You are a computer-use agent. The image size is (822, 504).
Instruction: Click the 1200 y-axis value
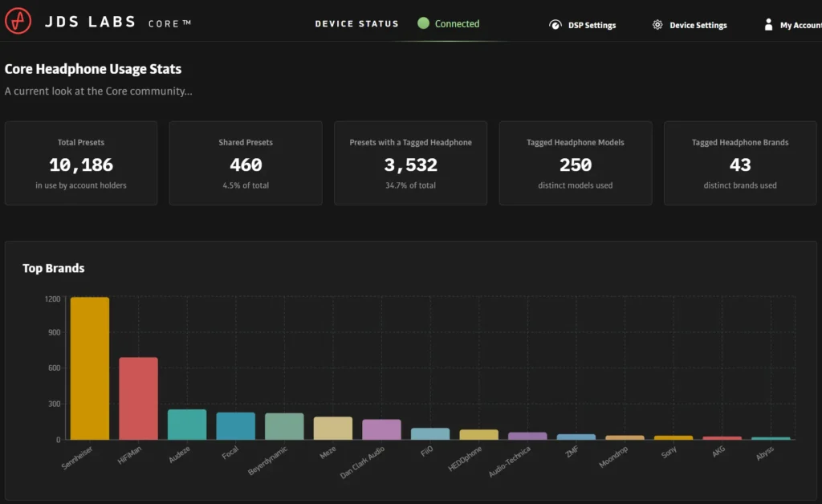click(52, 299)
